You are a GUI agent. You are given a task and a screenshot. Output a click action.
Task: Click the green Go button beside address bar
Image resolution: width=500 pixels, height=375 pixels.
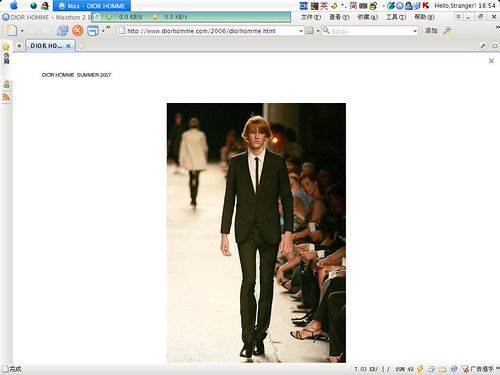(310, 31)
